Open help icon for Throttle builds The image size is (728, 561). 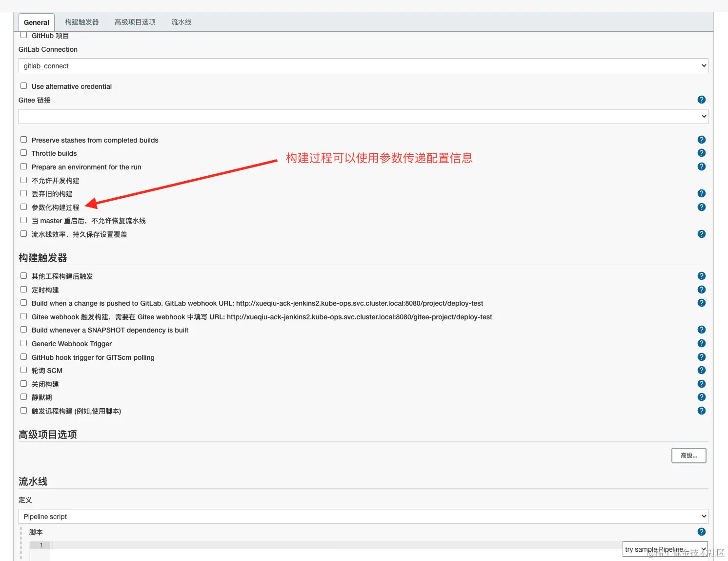point(702,153)
